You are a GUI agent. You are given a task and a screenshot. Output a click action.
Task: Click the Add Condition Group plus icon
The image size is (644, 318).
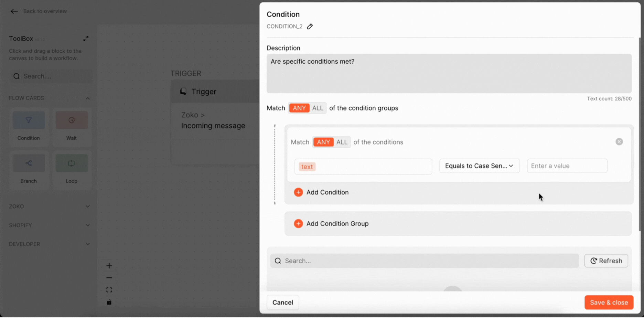(x=298, y=224)
